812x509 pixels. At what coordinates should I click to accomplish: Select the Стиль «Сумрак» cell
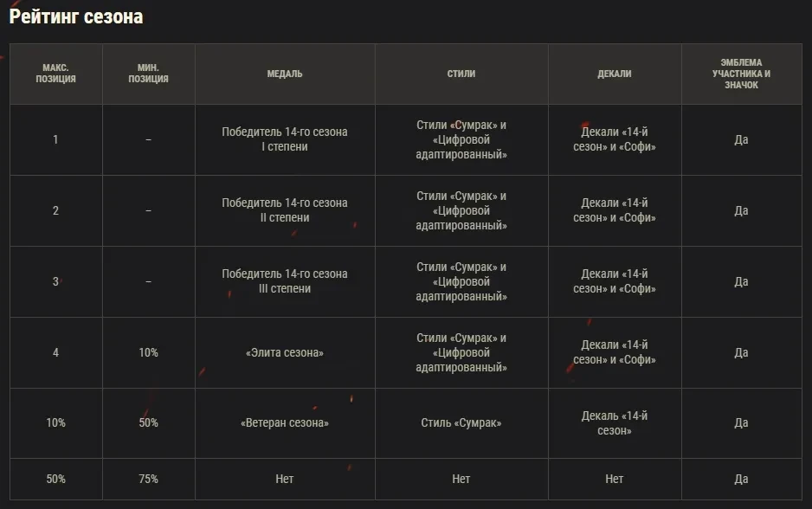[461, 423]
